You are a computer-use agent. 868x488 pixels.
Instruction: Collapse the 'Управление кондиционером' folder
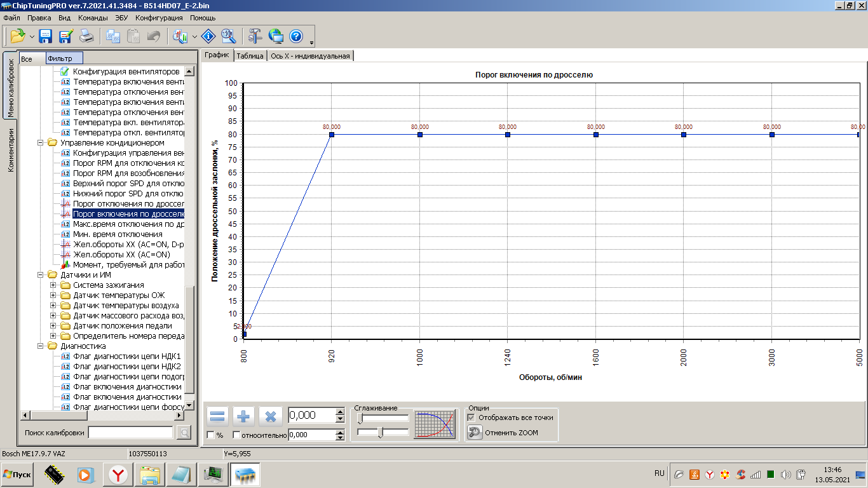click(41, 143)
